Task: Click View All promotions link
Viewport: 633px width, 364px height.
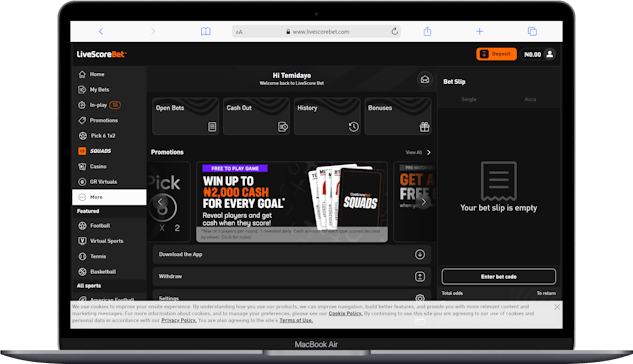Action: (418, 152)
